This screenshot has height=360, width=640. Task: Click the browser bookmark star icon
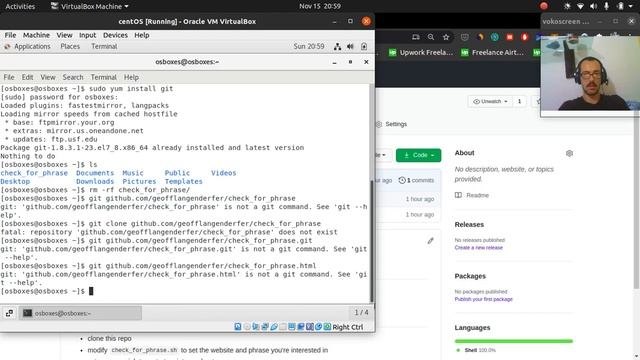[446, 37]
